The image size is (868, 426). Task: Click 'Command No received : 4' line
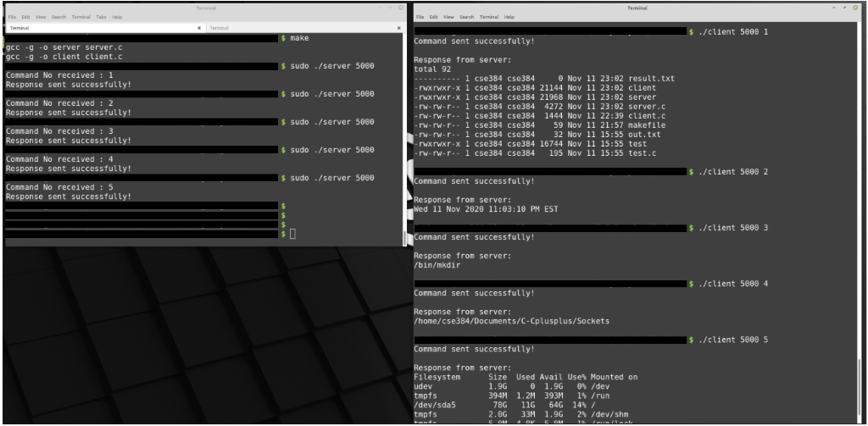tap(59, 159)
